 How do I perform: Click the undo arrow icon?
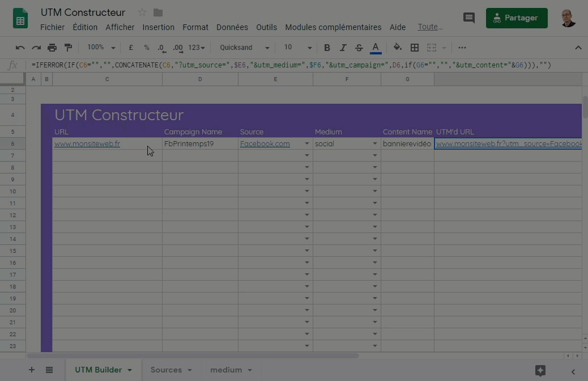tap(20, 48)
